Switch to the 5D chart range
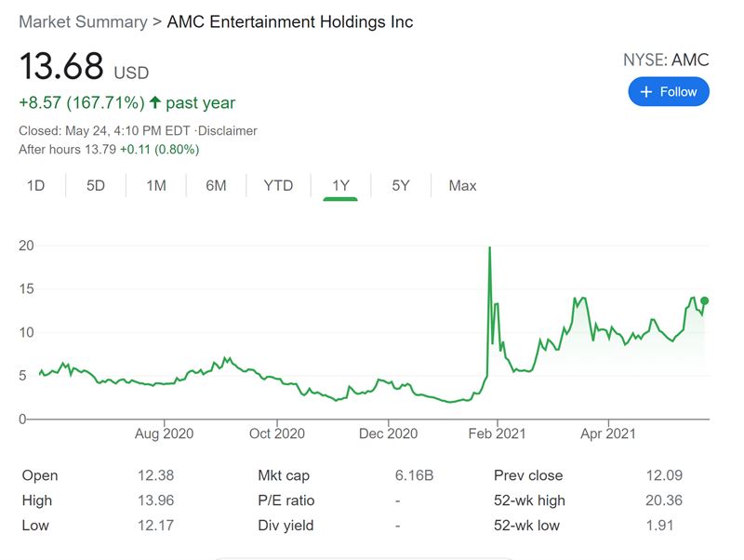 (x=96, y=185)
